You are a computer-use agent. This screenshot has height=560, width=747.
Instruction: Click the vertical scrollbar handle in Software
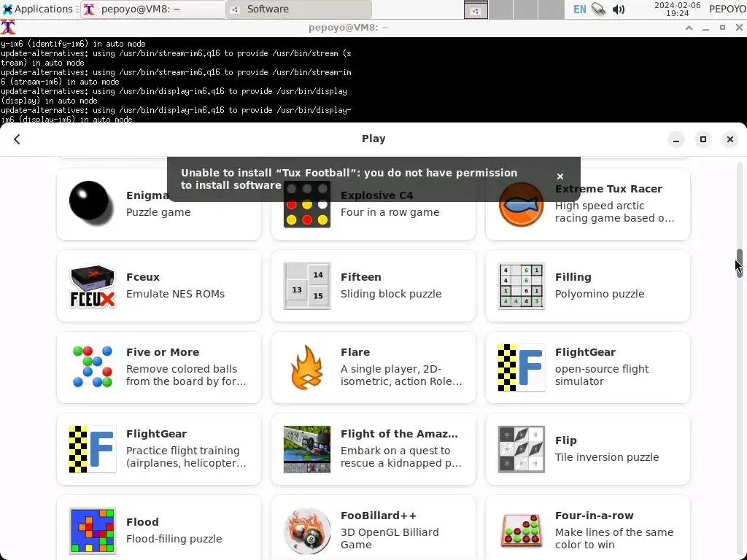[739, 262]
